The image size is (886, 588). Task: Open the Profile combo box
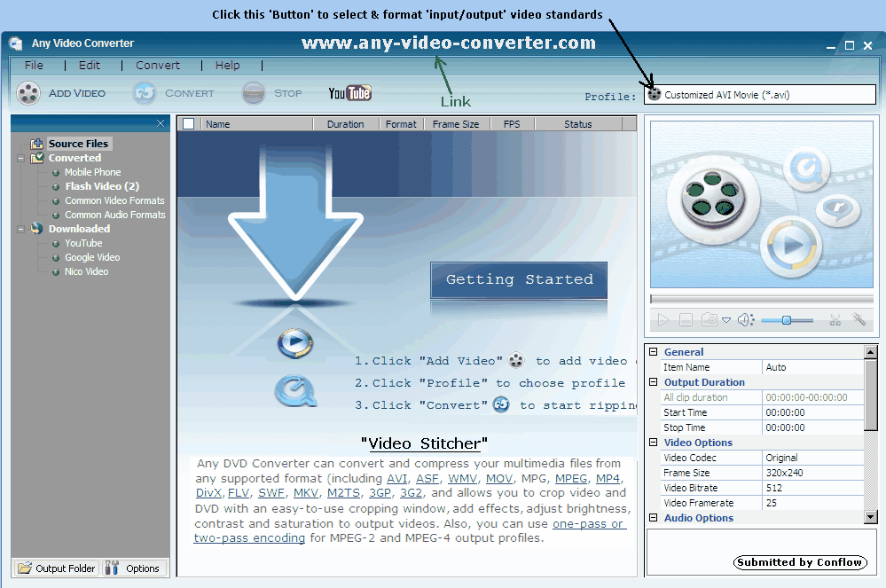pos(761,94)
